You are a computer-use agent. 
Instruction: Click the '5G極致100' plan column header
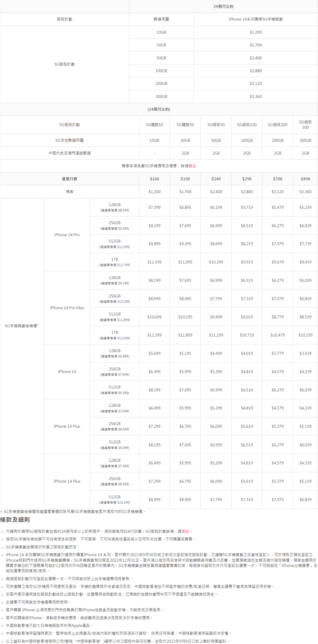point(247,125)
